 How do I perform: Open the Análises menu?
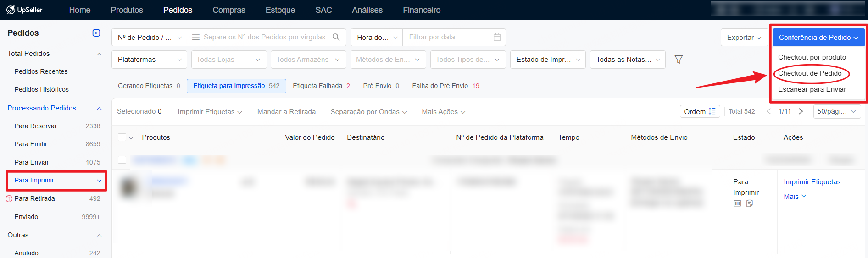pos(367,10)
